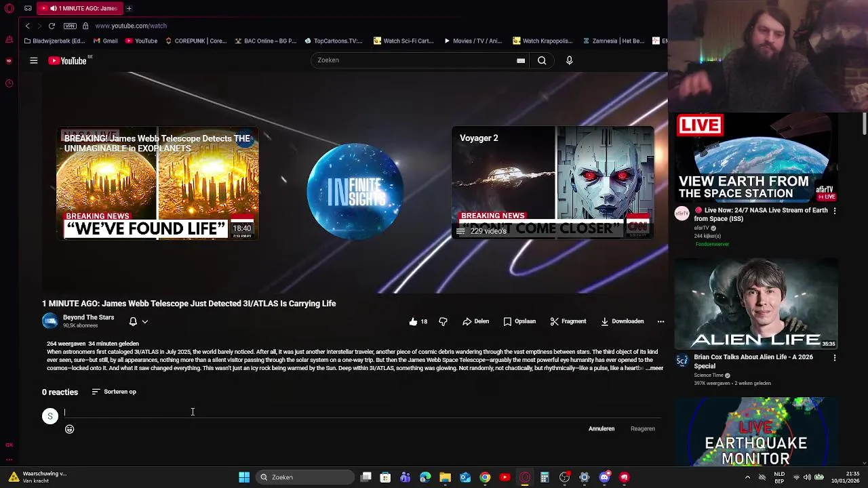Dislike the video with thumbs down

coord(443,321)
